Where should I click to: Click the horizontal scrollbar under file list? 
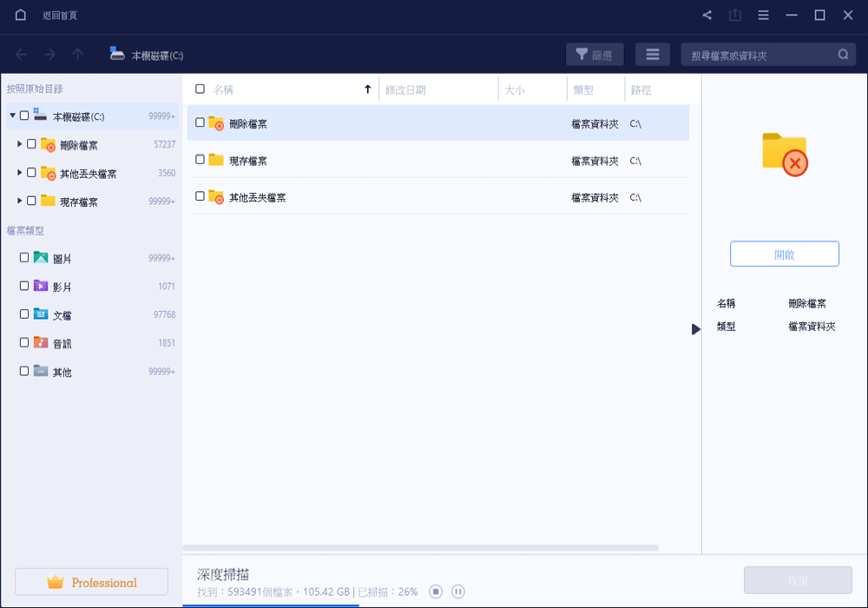[x=421, y=548]
